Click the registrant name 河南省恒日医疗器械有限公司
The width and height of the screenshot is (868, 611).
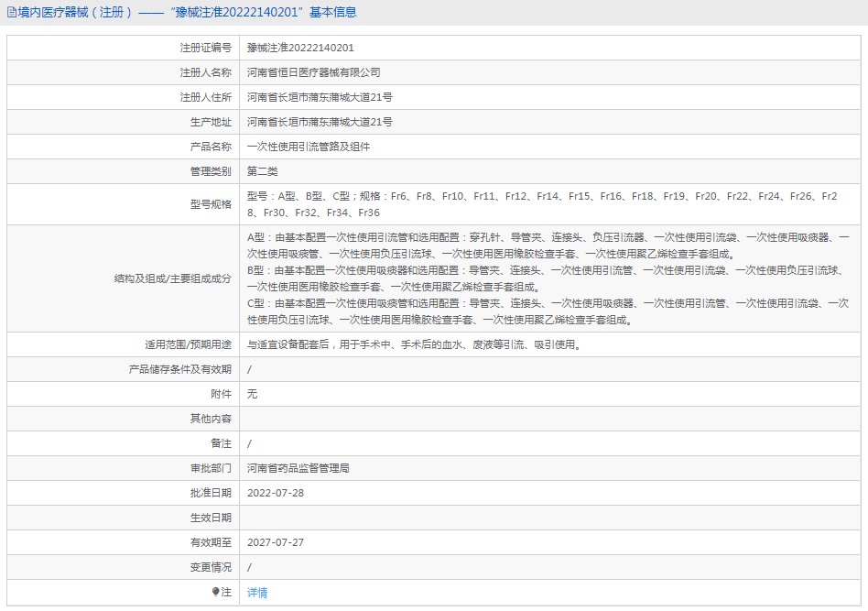click(313, 72)
